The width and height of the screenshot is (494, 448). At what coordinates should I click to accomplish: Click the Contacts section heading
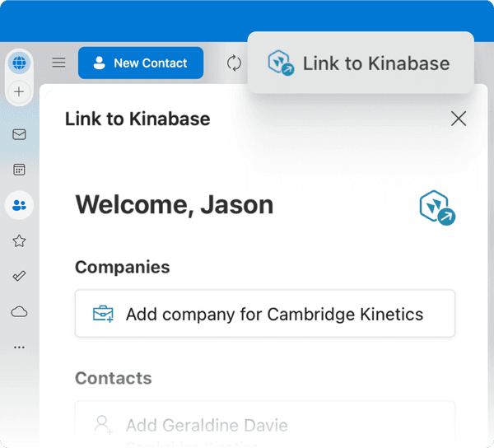click(x=114, y=378)
